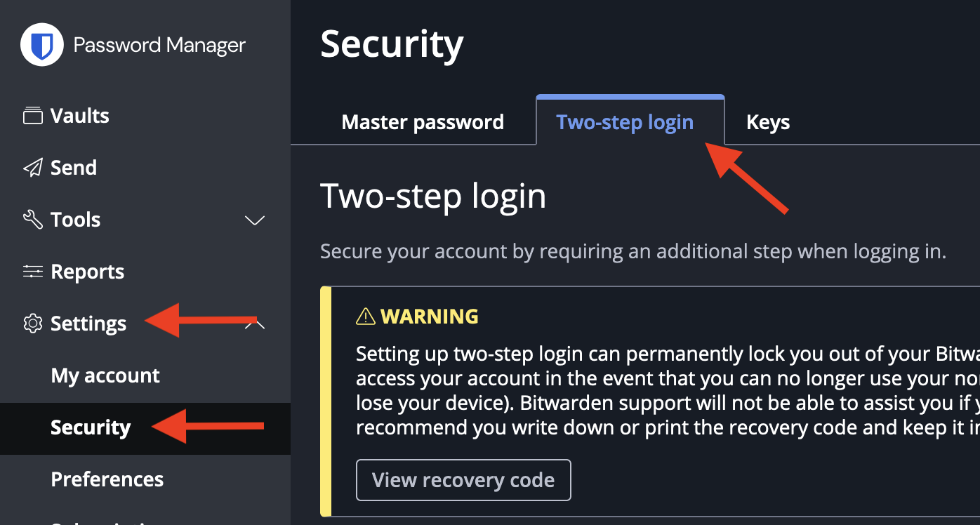
Task: Click the View recovery code button
Action: click(x=463, y=480)
